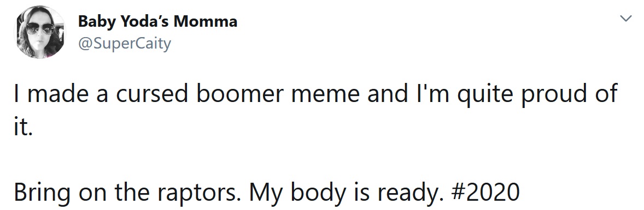The image size is (644, 210).
Task: Click the 'Bring on the raptors' sentence
Action: 128,193
